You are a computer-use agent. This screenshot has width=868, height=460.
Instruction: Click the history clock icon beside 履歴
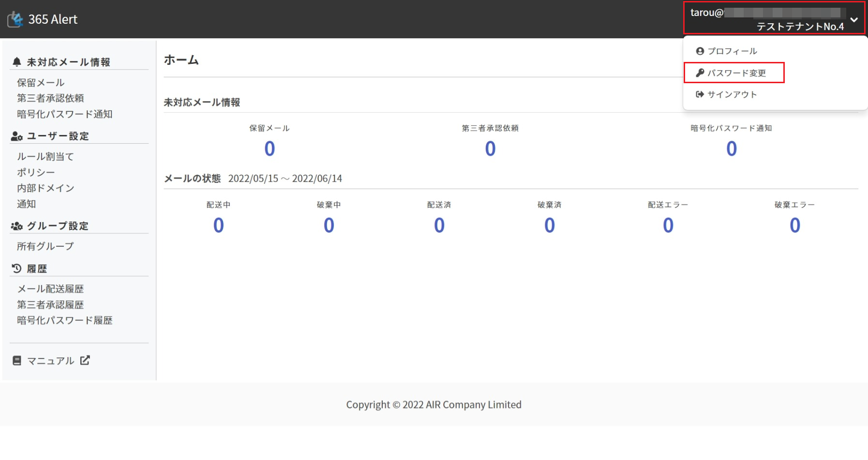pos(17,268)
